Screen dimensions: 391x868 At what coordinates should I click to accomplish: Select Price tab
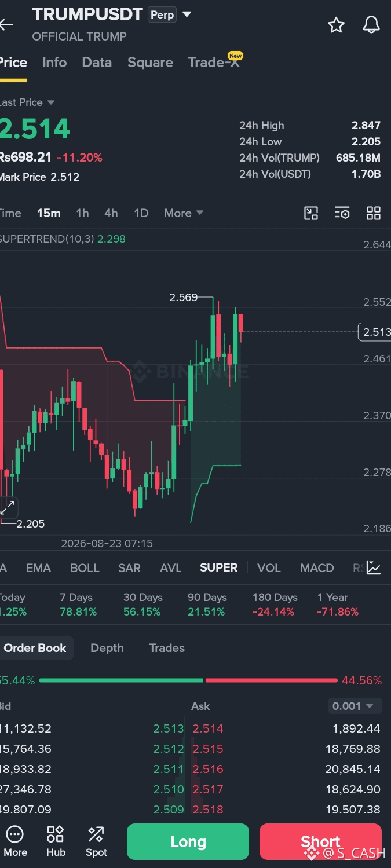click(x=13, y=63)
